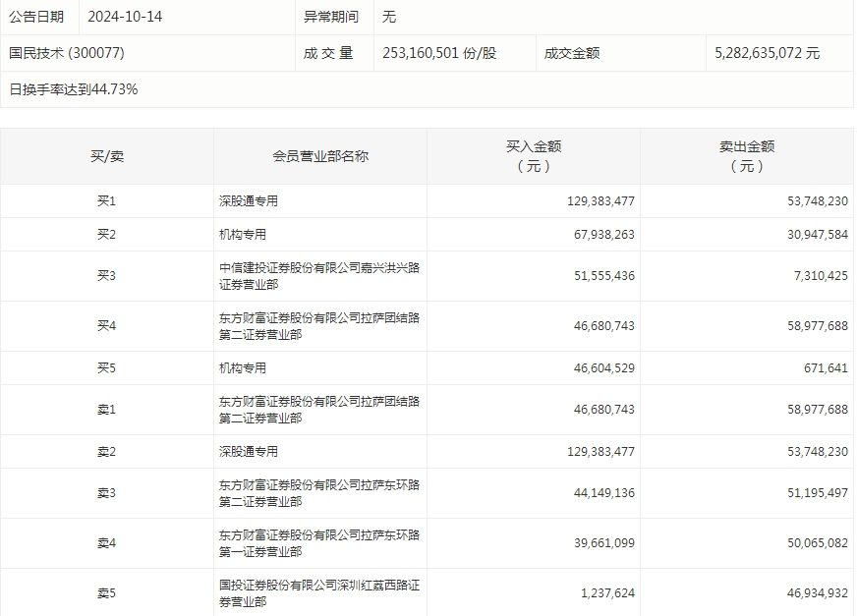857x616 pixels.
Task: Click 东方财富证券 拉萨团结路第二 in 卖1 row
Action: coord(319,410)
